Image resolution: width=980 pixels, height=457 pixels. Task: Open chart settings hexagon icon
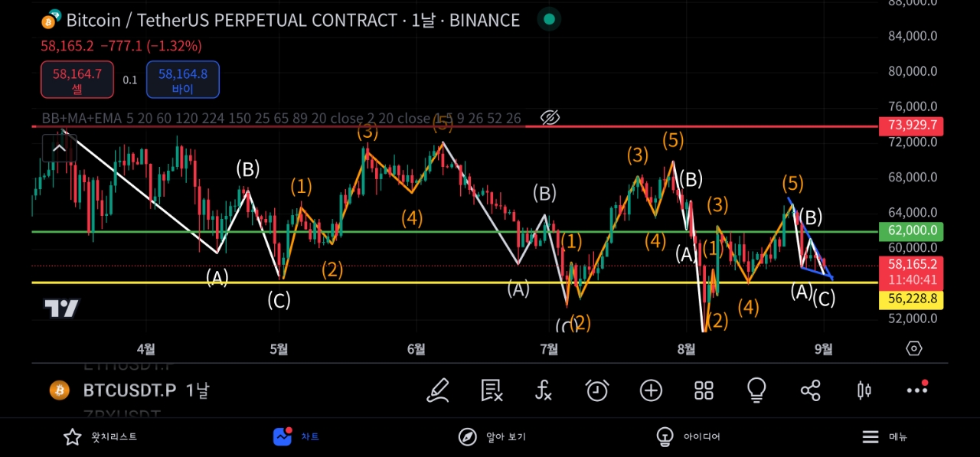pyautogui.click(x=913, y=349)
